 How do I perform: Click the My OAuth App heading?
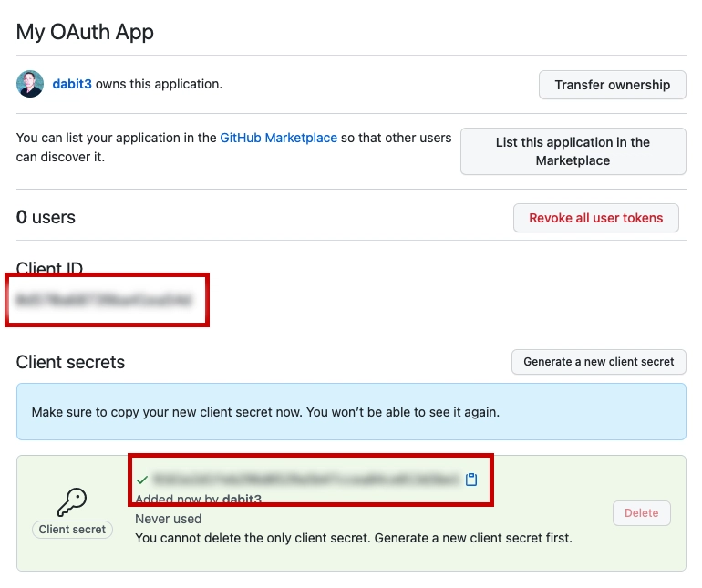85,32
